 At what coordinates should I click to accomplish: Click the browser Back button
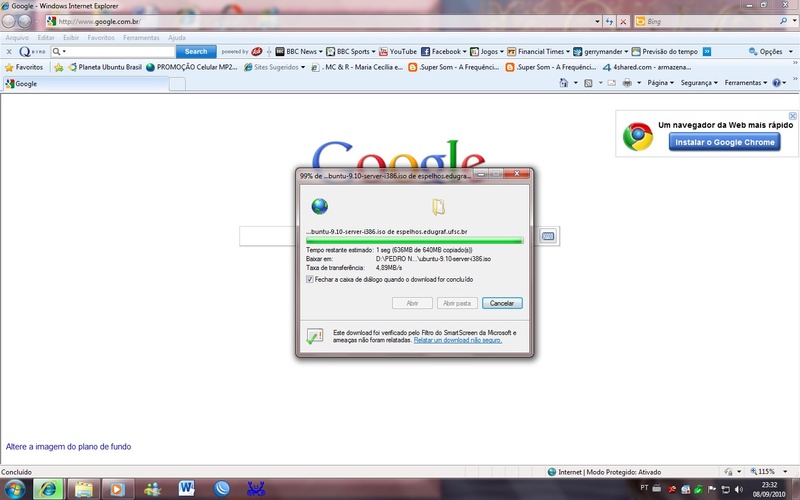point(9,21)
